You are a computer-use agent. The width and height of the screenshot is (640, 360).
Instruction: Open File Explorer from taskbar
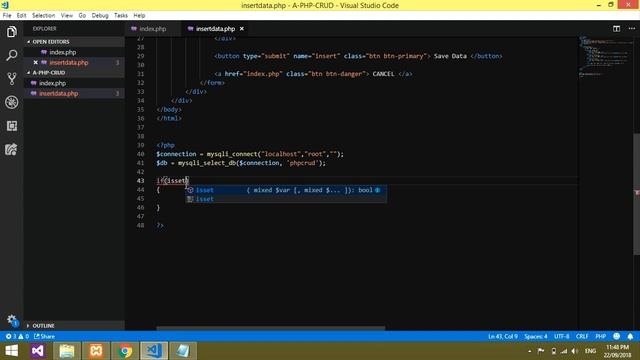[x=67, y=351]
